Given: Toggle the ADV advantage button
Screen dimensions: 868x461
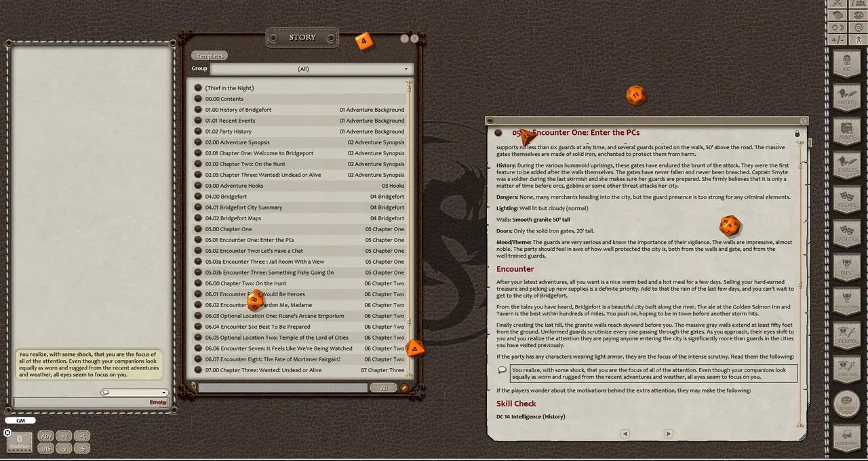Looking at the screenshot, I should point(46,437).
